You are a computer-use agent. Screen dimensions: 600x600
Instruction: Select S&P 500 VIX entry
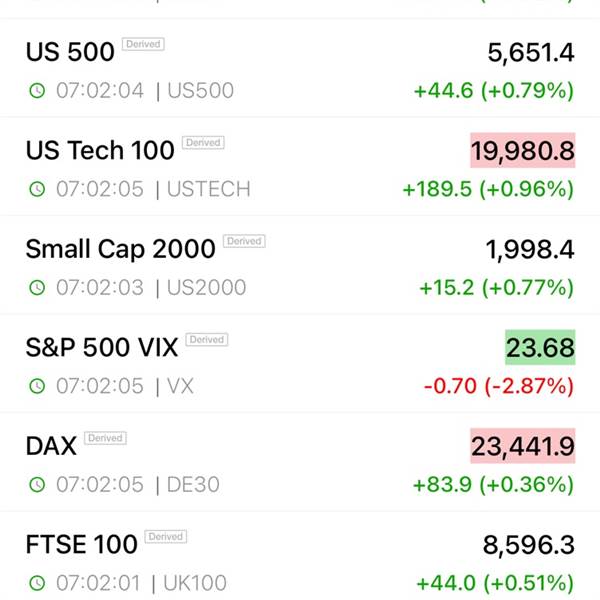point(300,364)
